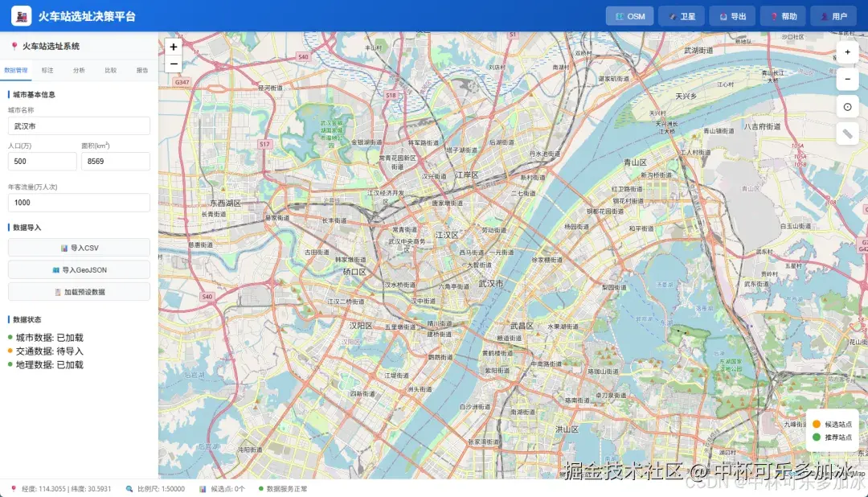Go to the 比较 tab
This screenshot has width=868, height=497.
[x=111, y=70]
